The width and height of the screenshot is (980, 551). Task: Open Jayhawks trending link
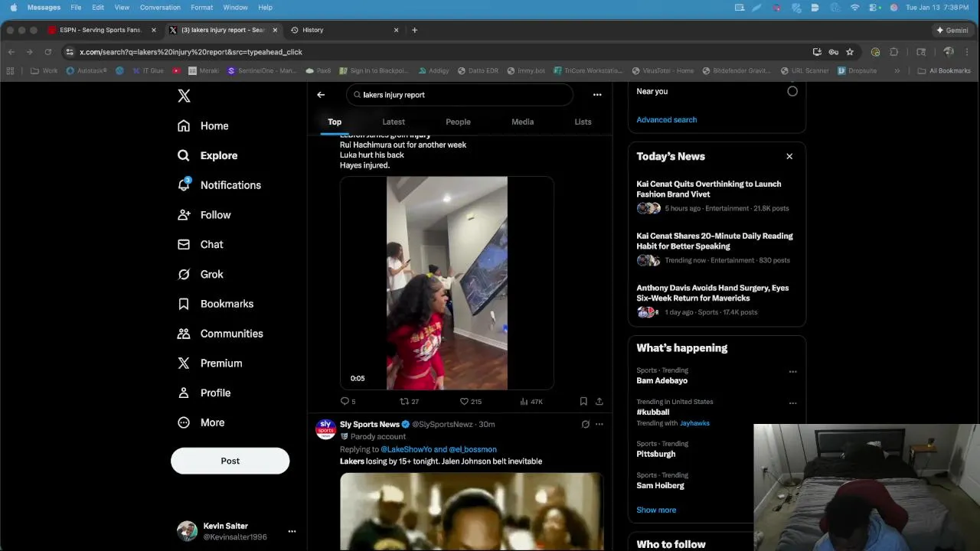pos(694,423)
